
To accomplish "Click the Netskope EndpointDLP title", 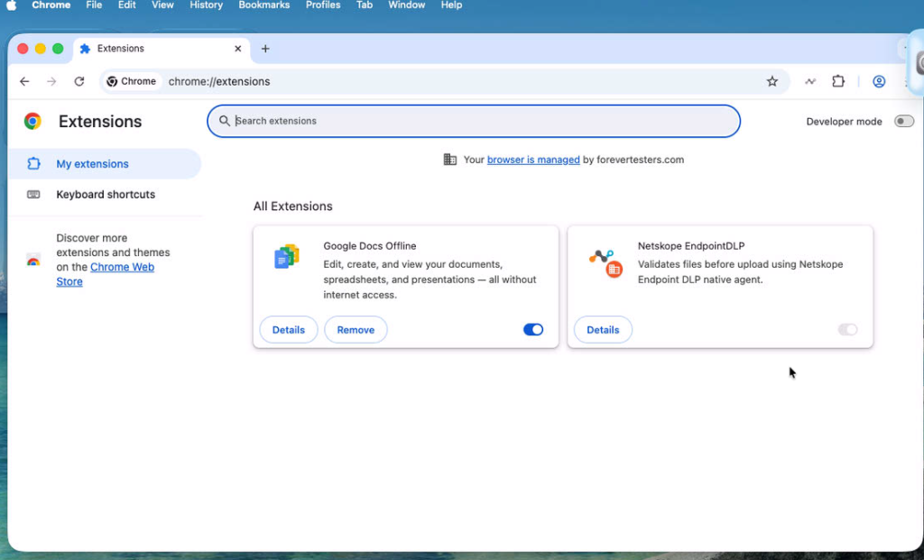I will (690, 246).
